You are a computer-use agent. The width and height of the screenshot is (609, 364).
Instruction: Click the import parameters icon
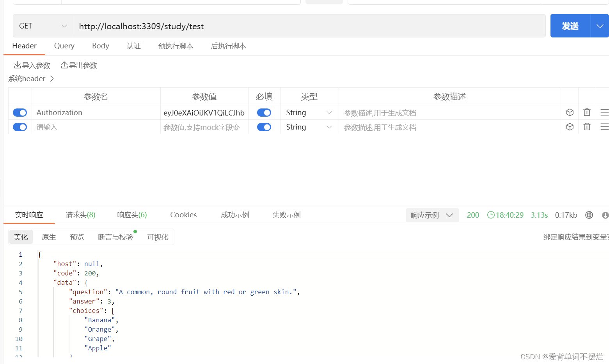pos(17,65)
